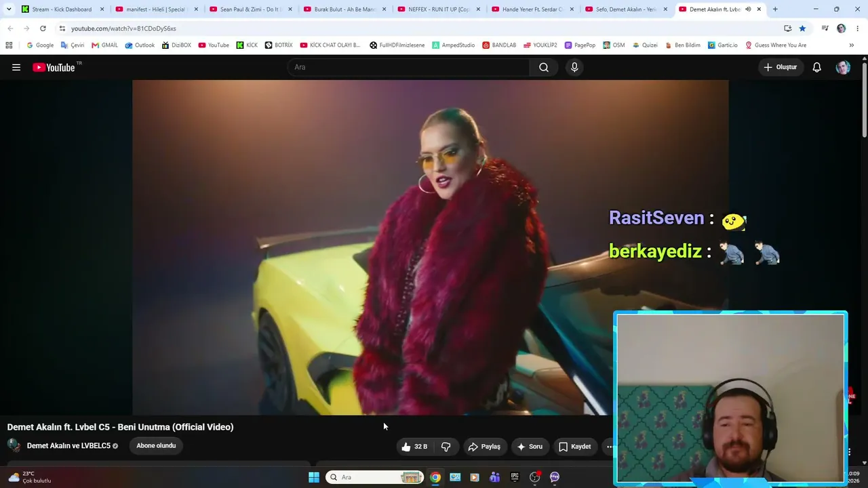Open the DiziBOX bookmark
The image size is (868, 488).
tap(176, 45)
